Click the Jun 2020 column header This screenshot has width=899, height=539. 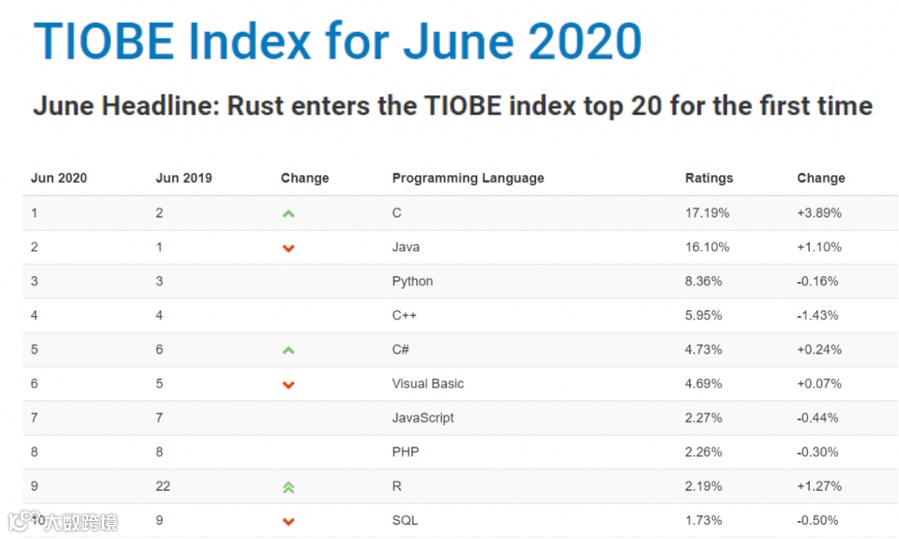point(58,178)
